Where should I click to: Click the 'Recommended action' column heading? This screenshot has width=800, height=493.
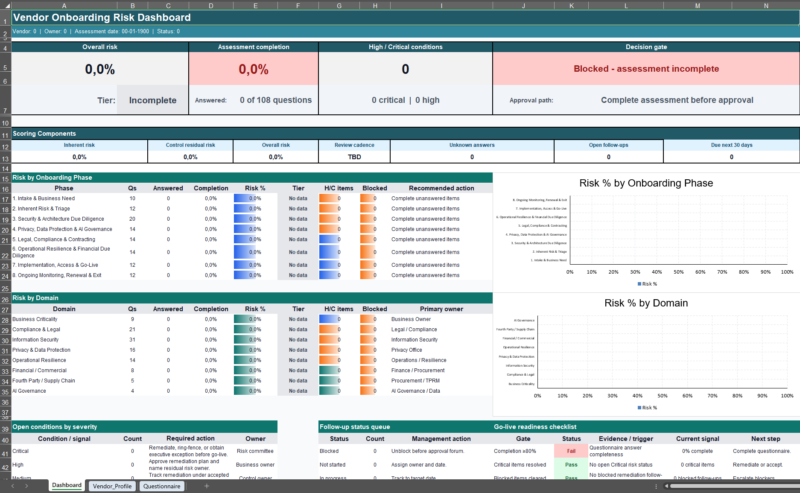pyautogui.click(x=441, y=188)
